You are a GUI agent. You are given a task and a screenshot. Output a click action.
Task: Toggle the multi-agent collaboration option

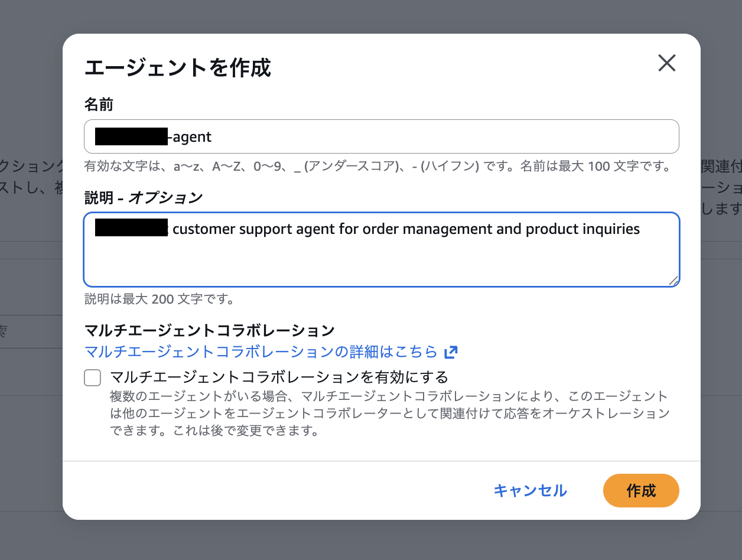coord(92,377)
